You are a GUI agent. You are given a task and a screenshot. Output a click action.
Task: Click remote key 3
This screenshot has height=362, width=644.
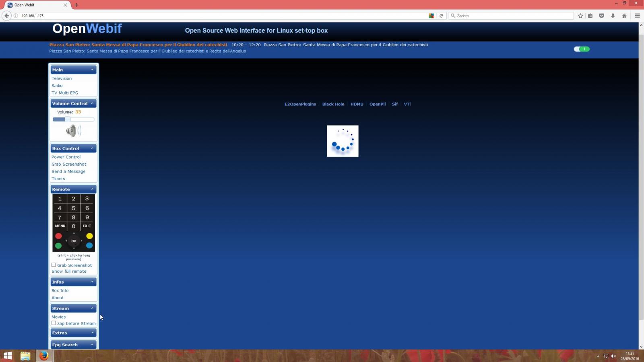click(x=87, y=199)
